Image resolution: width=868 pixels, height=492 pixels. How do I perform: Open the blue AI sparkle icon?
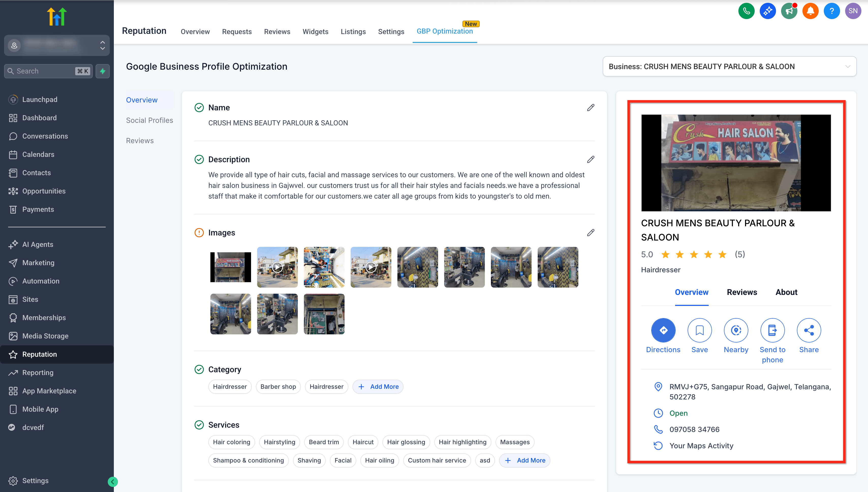point(767,11)
